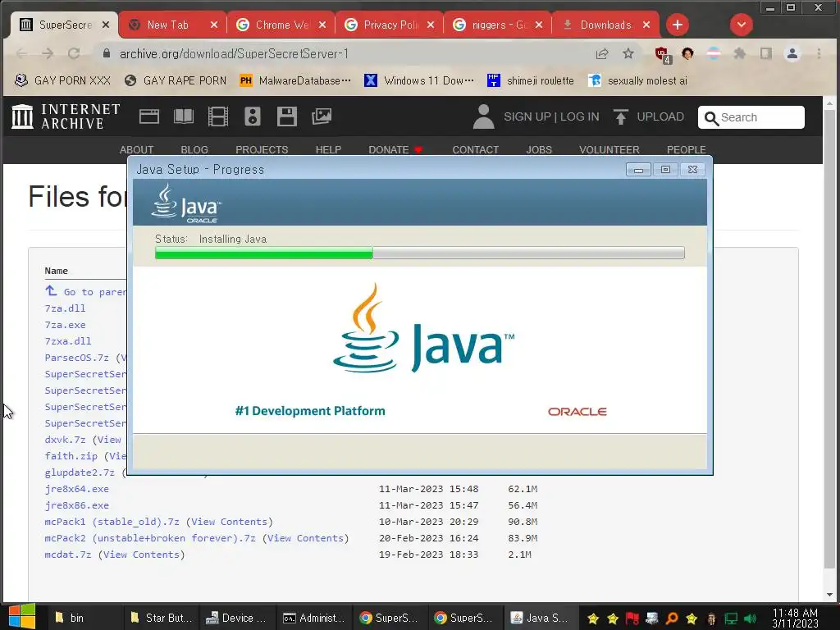Switch to the Privacy Poli tab
The width and height of the screenshot is (840, 630).
click(390, 25)
